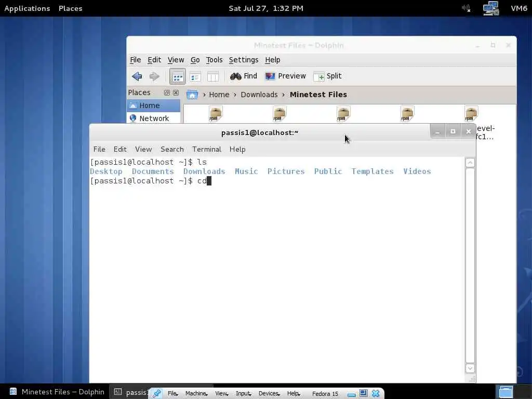
Task: Open VirtualBox Input dropdown in mini toolbar
Action: [x=243, y=394]
